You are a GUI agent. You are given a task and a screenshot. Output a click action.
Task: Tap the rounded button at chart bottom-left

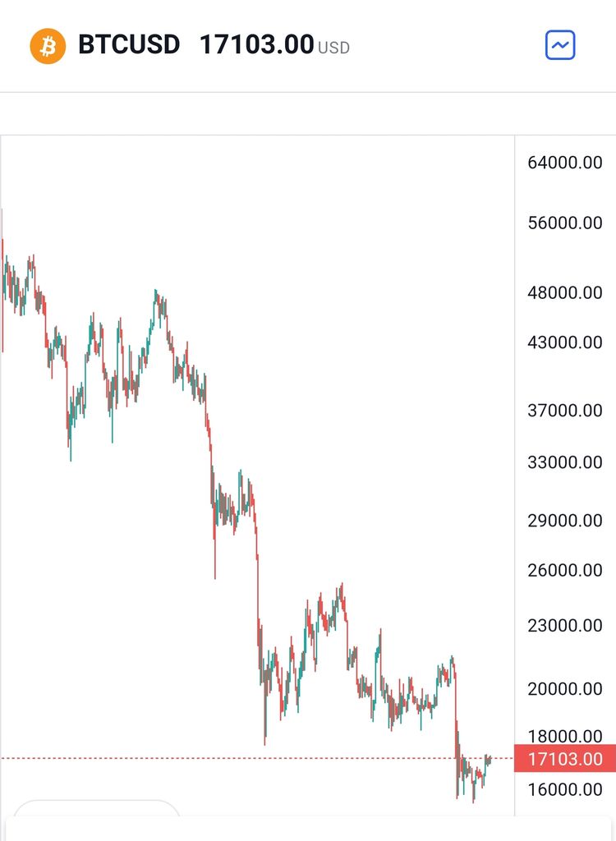(96, 809)
